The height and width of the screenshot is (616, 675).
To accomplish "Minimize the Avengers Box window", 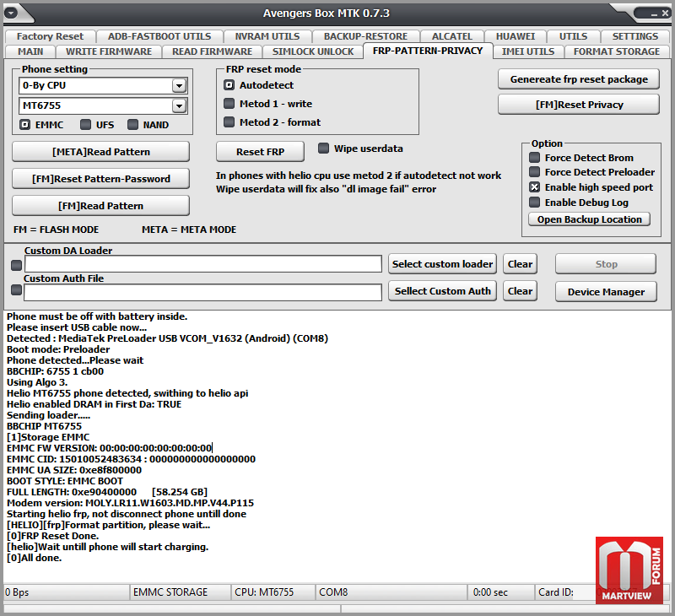I will 654,14.
